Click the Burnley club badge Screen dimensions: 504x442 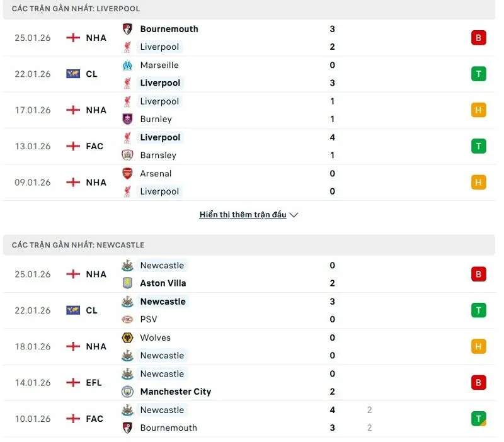pos(127,119)
